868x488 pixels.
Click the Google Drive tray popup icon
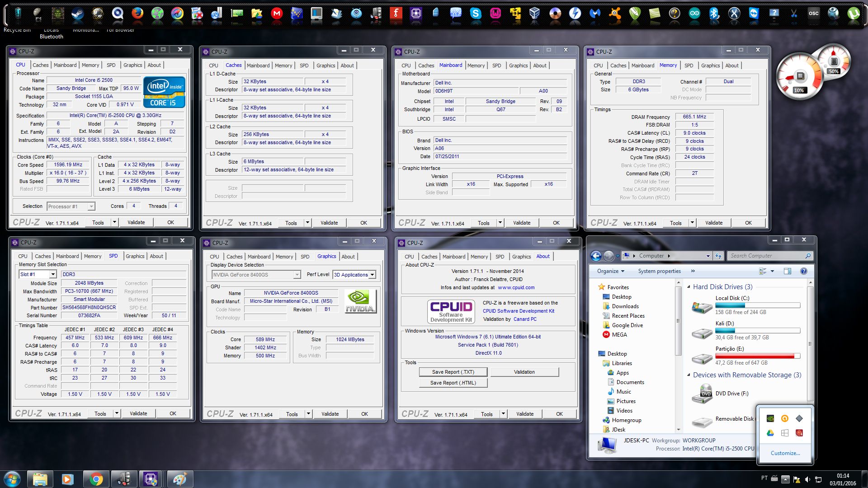tap(770, 433)
